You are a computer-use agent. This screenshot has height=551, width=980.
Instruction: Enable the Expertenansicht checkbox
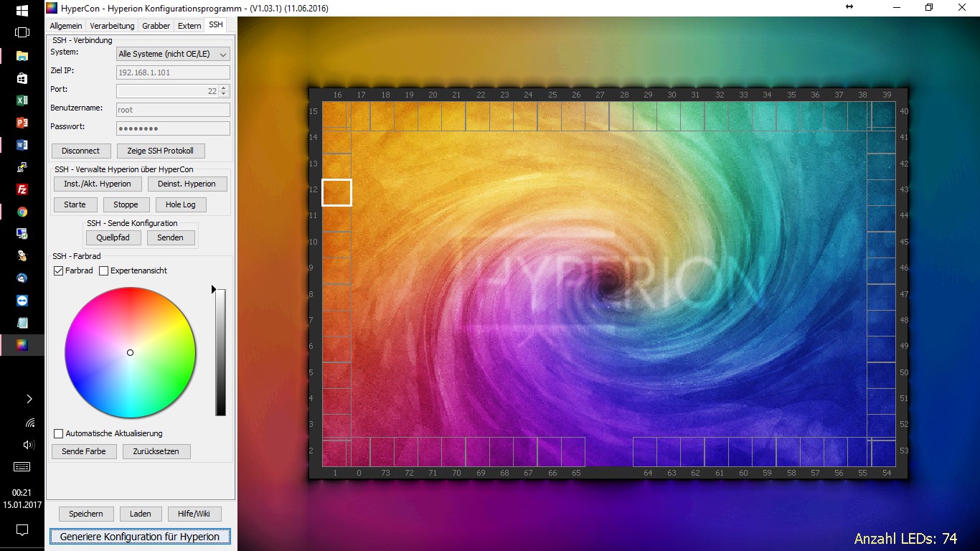[x=103, y=270]
